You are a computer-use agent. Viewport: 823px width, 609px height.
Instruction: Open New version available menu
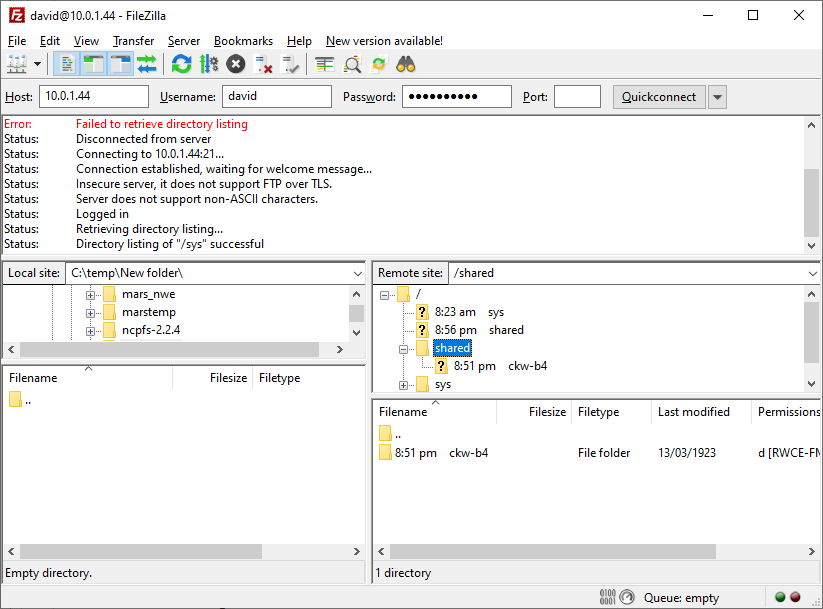384,41
